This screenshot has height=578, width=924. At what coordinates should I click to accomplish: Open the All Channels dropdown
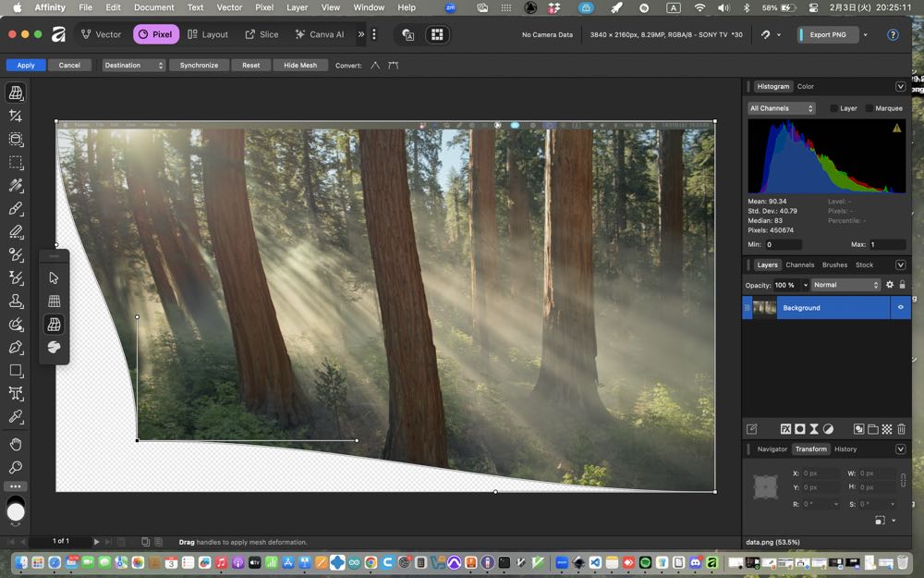pyautogui.click(x=782, y=108)
